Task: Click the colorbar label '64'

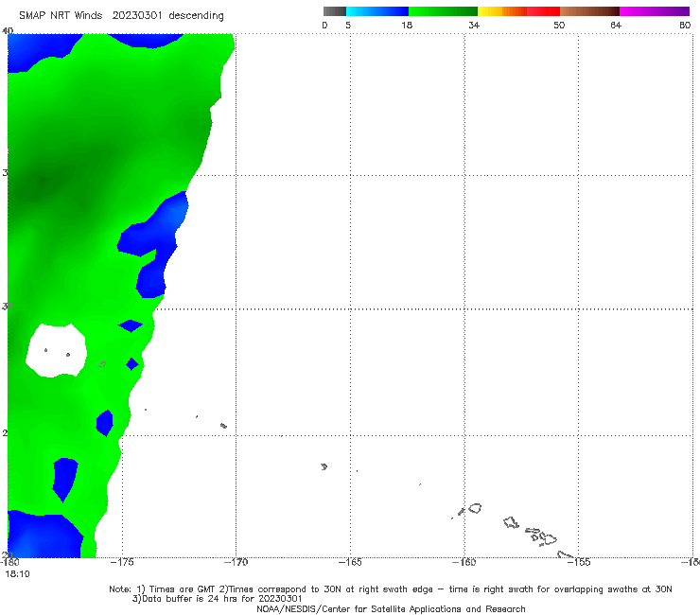Action: click(616, 25)
